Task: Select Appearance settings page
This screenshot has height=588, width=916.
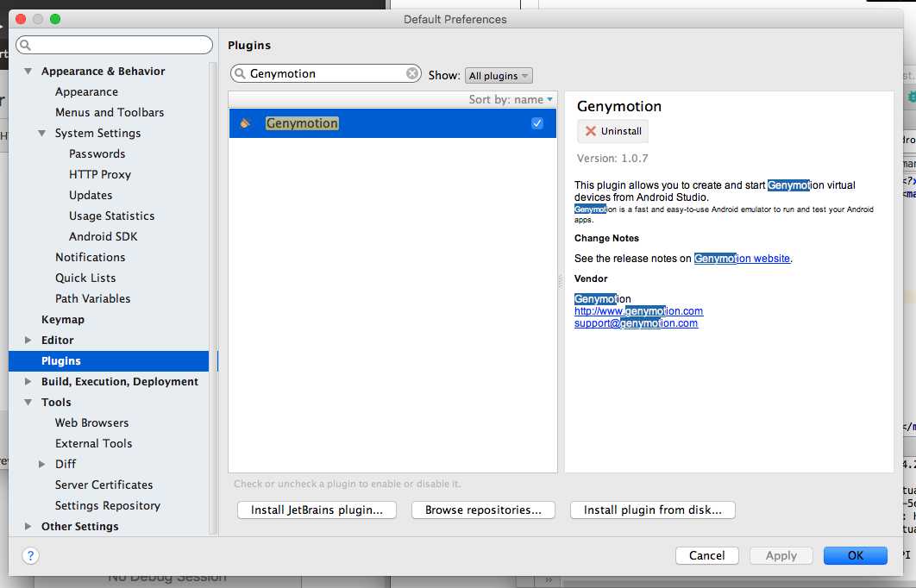Action: tap(86, 91)
